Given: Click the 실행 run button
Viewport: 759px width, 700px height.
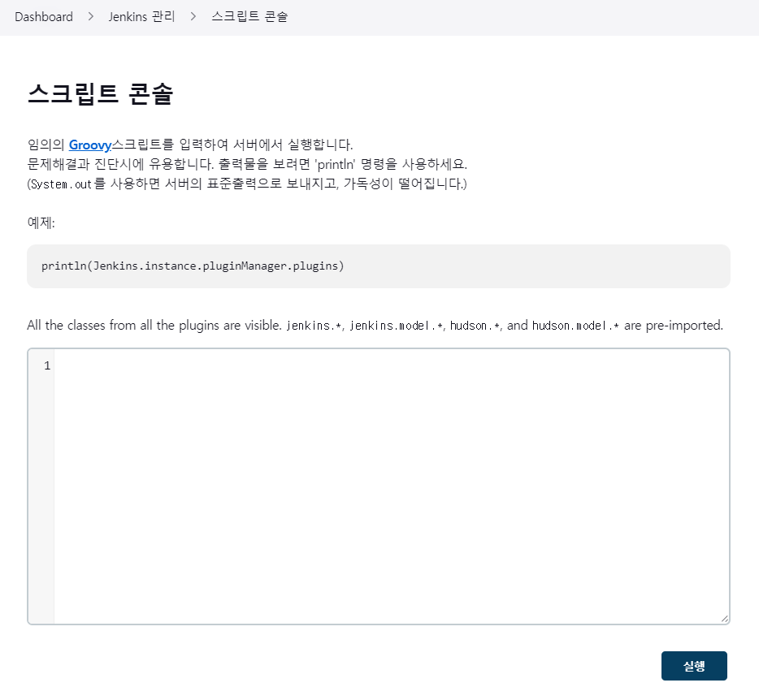Looking at the screenshot, I should pyautogui.click(x=694, y=666).
